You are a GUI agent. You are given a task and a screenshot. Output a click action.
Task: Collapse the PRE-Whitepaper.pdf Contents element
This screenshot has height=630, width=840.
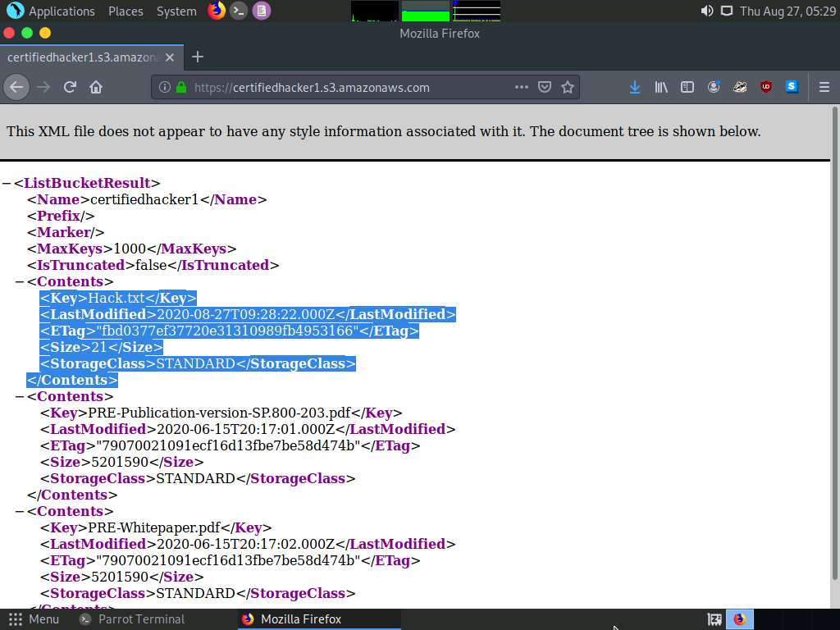(x=18, y=510)
